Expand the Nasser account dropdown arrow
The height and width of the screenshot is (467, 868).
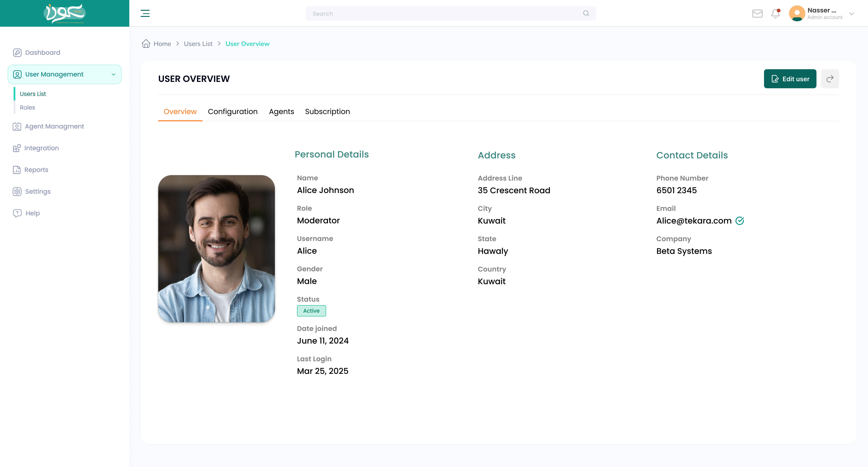(851, 14)
